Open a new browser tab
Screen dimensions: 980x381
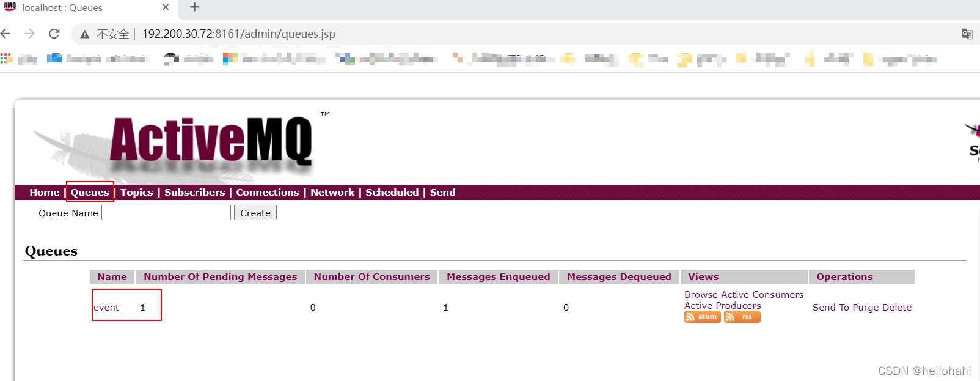tap(194, 7)
